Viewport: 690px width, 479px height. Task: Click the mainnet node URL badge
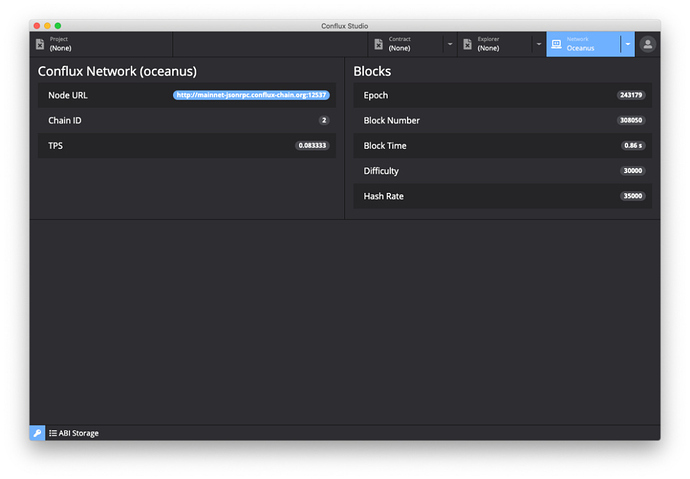coord(251,95)
